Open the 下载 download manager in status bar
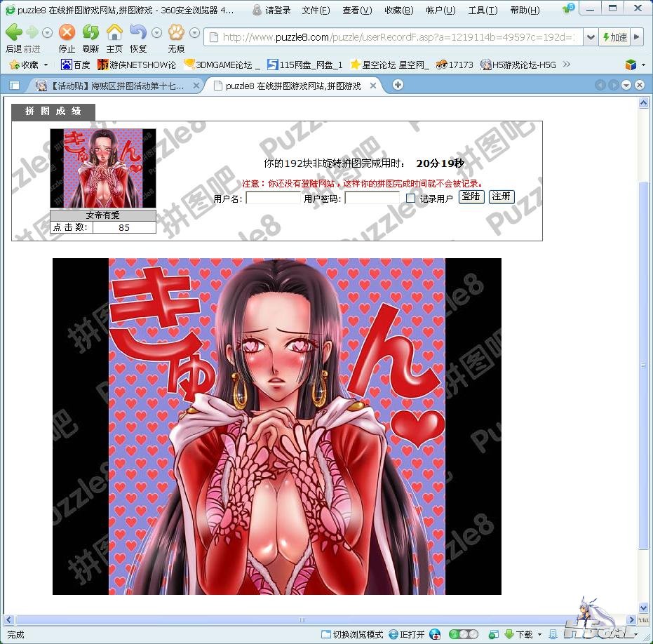Image resolution: width=653 pixels, height=644 pixels. (x=519, y=634)
